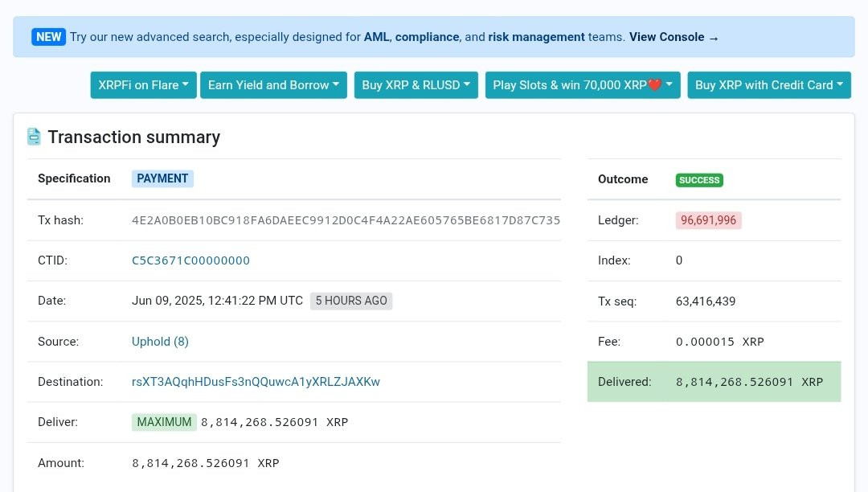Open the XRPFi on Flare dropdown
The width and height of the screenshot is (868, 492).
[143, 85]
